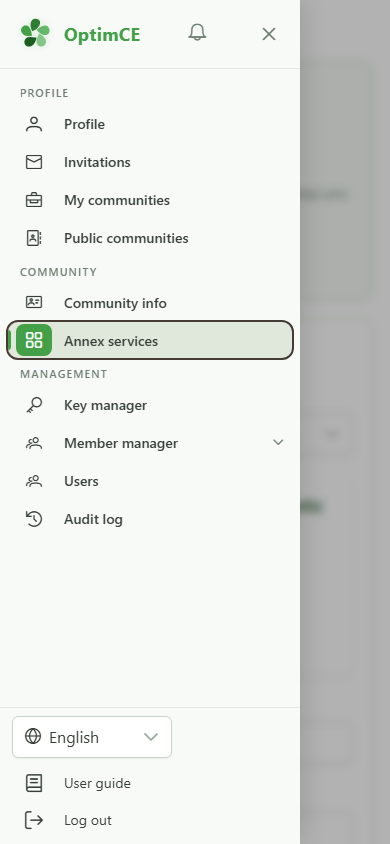Open the English language dropdown
Viewport: 390px width, 844px height.
(x=92, y=737)
